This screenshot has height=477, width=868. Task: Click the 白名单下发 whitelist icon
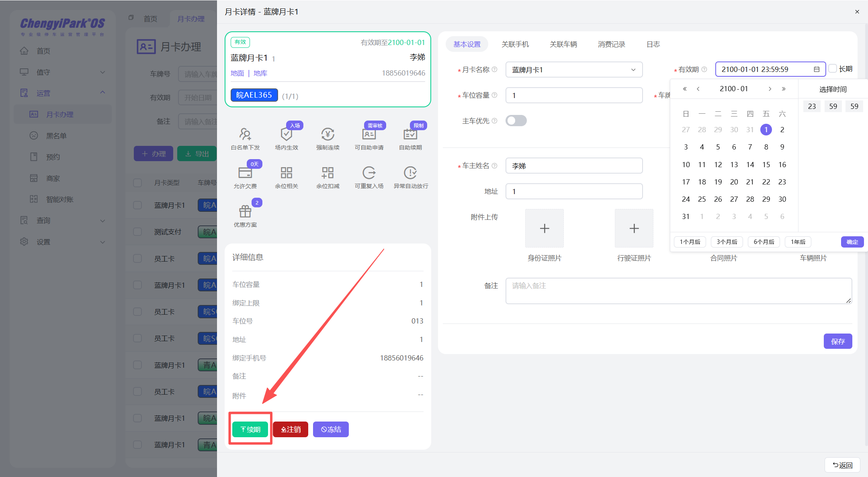245,134
